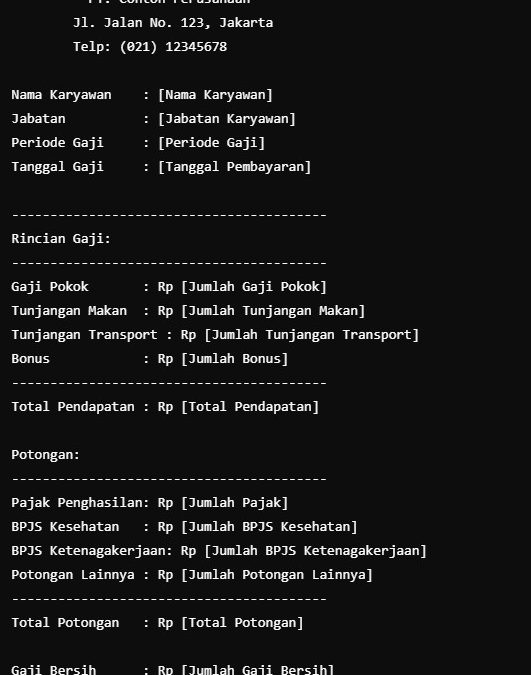Screen dimensions: 531x675
Task: Click the Rincian Gaji heading
Action: point(61,239)
